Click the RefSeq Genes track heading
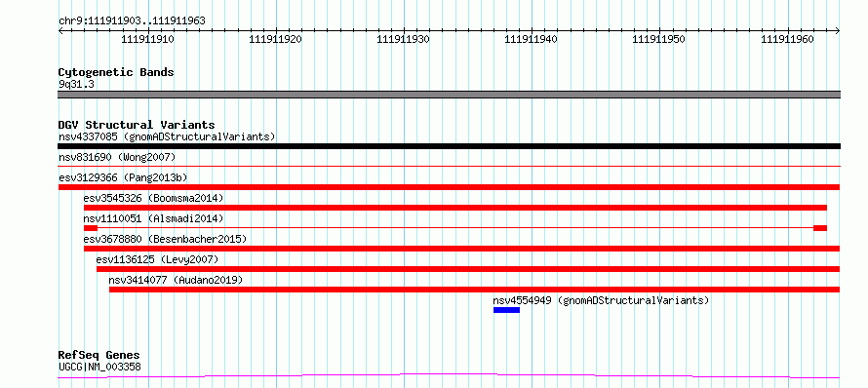868x388 pixels. [x=99, y=356]
